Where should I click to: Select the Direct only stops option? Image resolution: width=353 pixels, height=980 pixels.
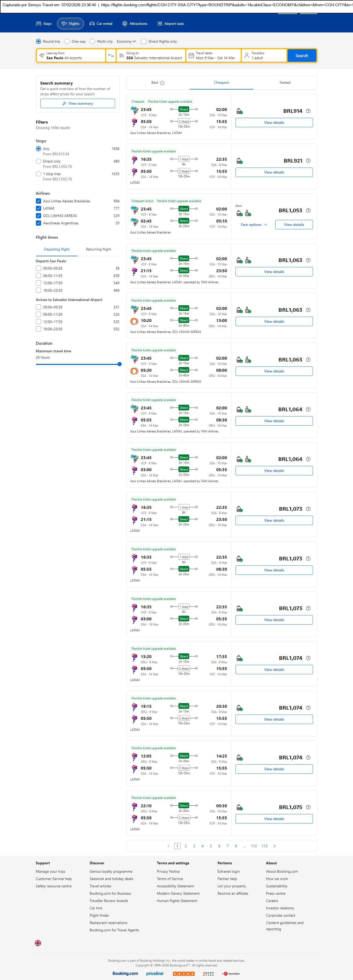[38, 161]
